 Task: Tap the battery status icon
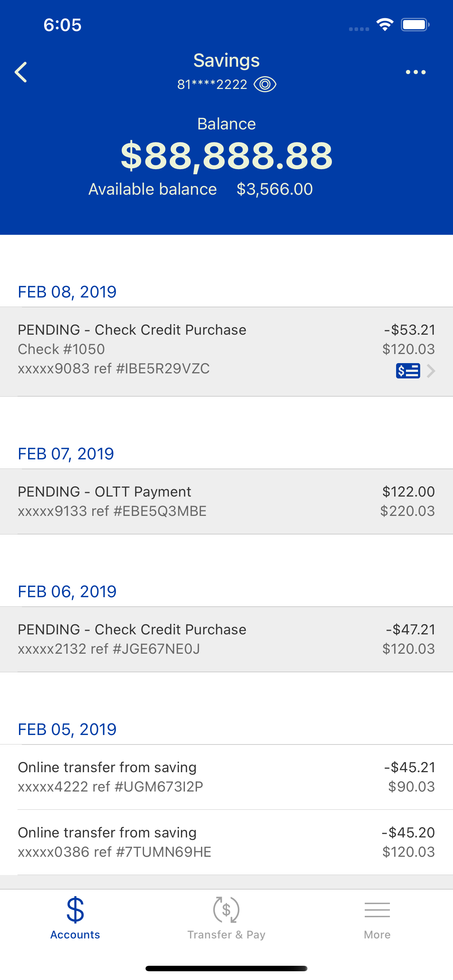tap(415, 25)
